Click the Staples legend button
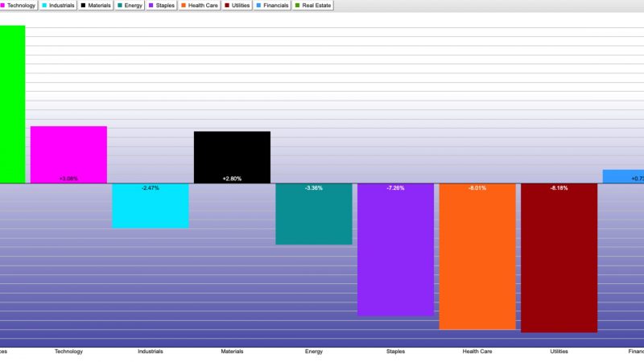 tap(161, 6)
